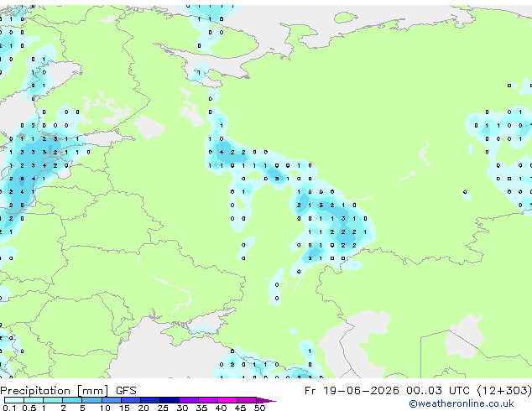
Task: Click legend value label '0.5'
Action: [29, 408]
